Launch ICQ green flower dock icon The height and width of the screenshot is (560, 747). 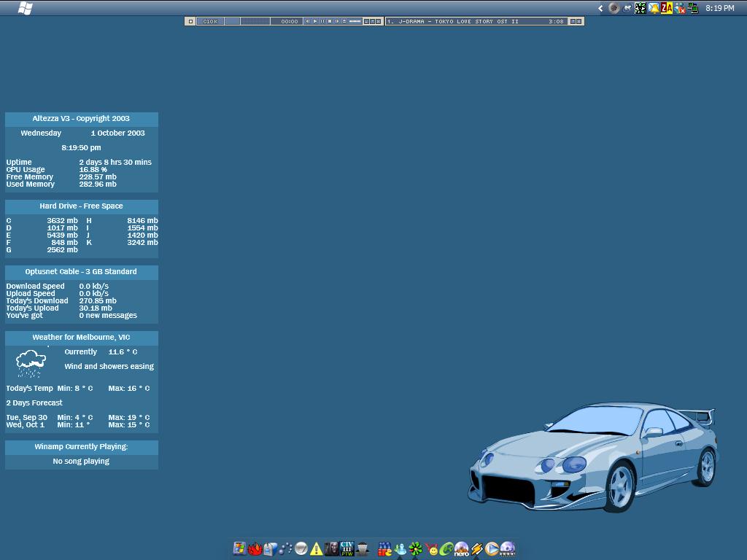pyautogui.click(x=416, y=549)
